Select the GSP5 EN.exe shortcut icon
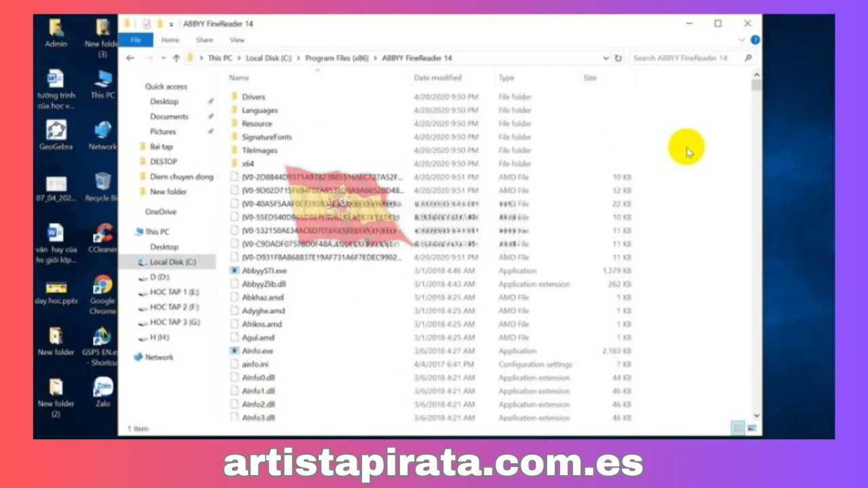 102,346
